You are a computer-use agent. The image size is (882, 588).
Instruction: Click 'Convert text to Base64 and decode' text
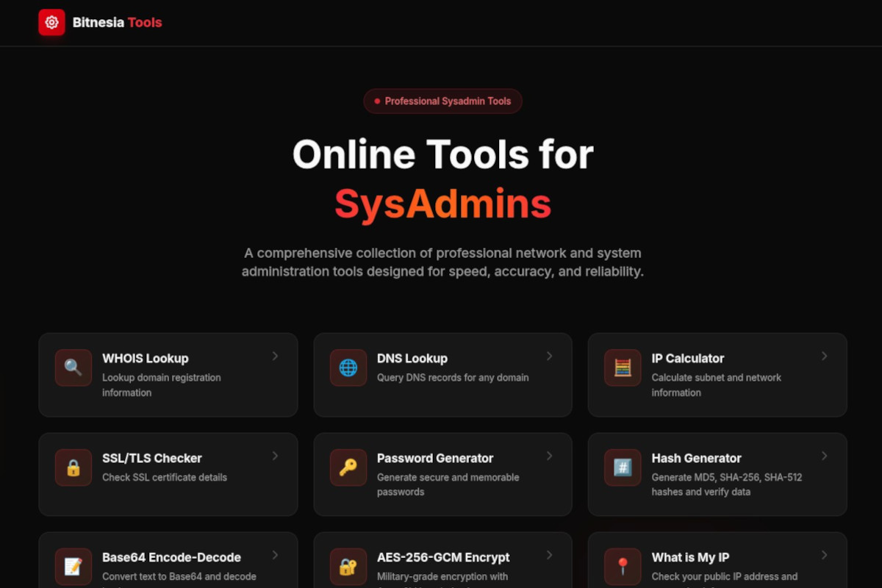tap(179, 577)
